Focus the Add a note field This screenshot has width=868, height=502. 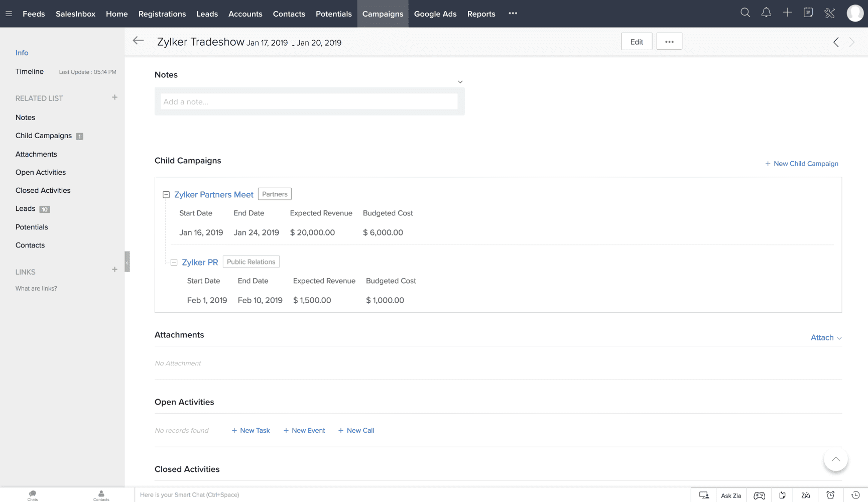tap(309, 101)
